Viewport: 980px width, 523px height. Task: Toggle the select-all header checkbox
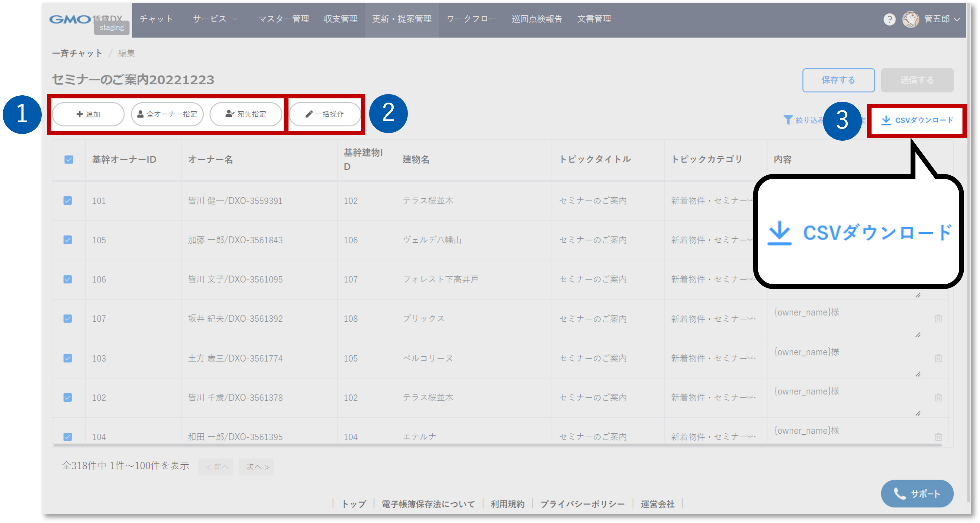click(69, 160)
